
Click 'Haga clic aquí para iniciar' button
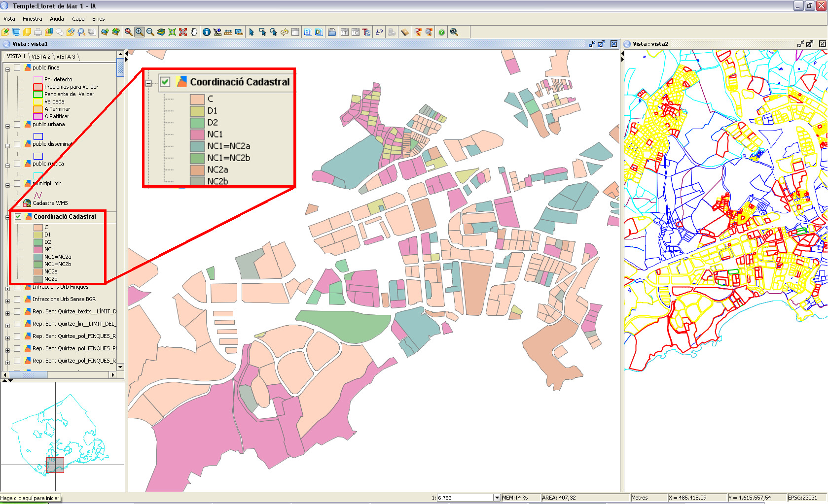[x=30, y=498]
